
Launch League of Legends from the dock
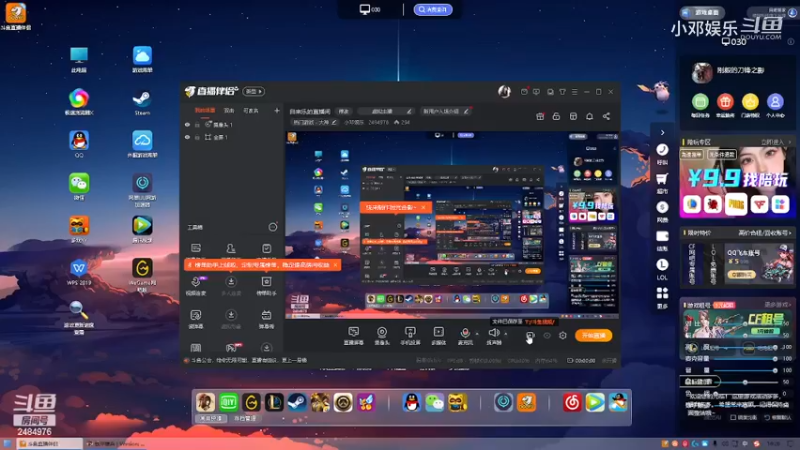[x=274, y=403]
